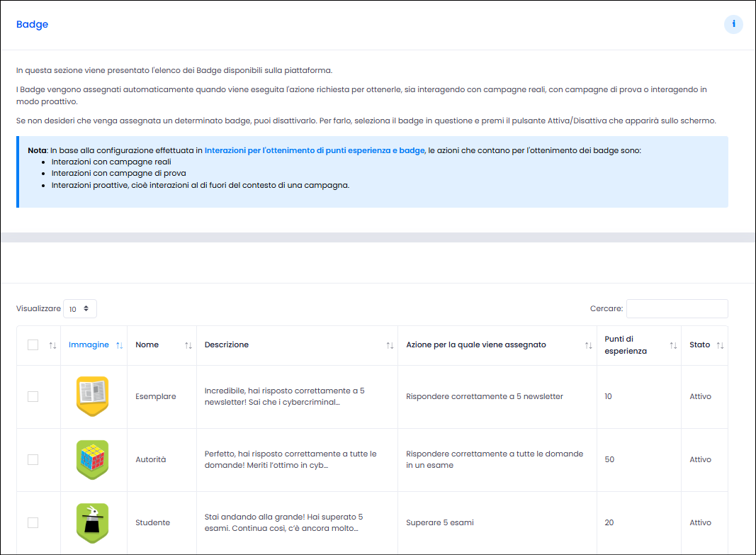Click the Immagine column header label

click(x=89, y=344)
